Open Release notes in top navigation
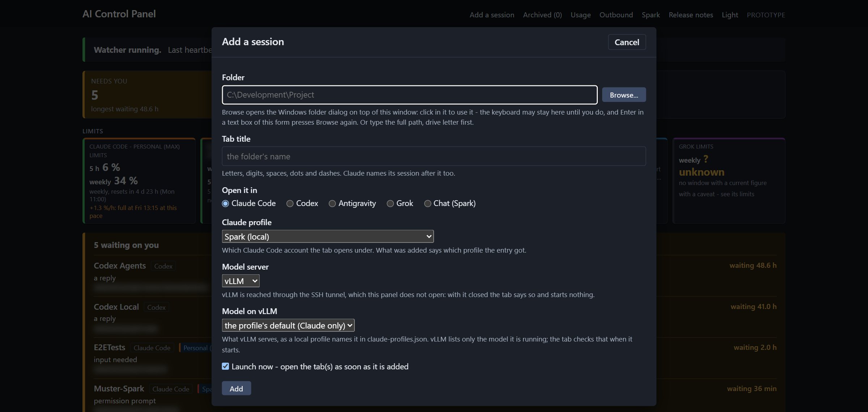This screenshot has width=868, height=412. pos(691,15)
